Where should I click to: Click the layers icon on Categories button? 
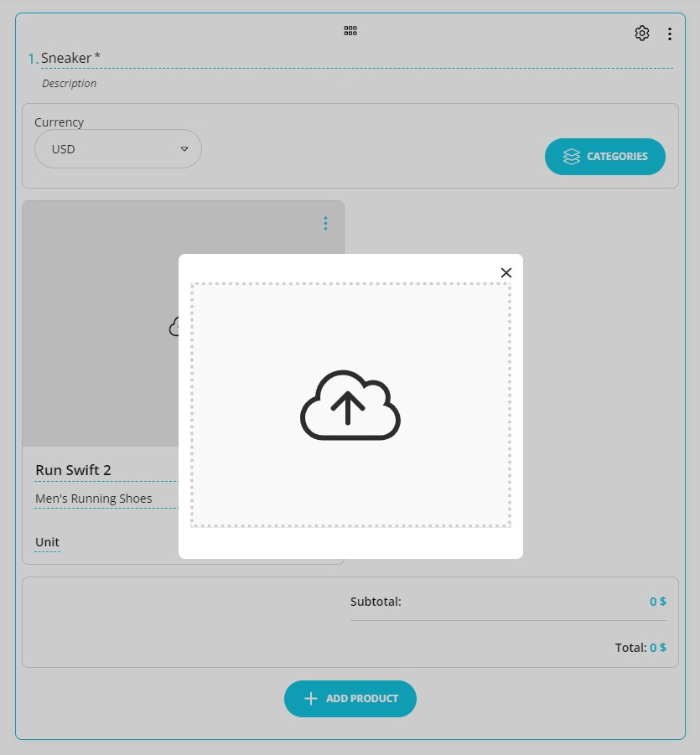click(x=572, y=157)
